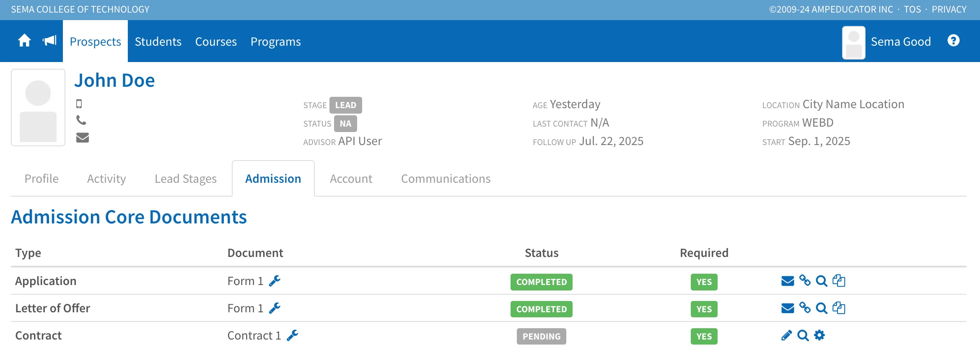
Task: Copy link for the Application document
Action: (x=805, y=280)
